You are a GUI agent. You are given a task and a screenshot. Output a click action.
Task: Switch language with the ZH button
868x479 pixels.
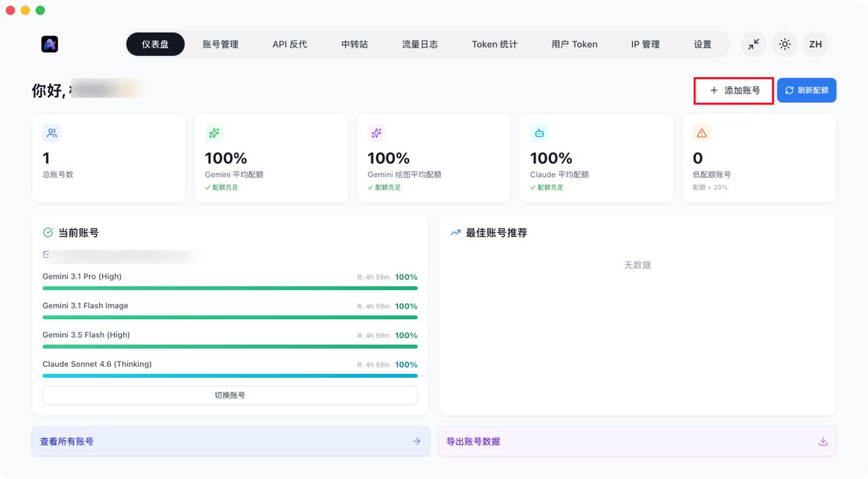click(815, 44)
